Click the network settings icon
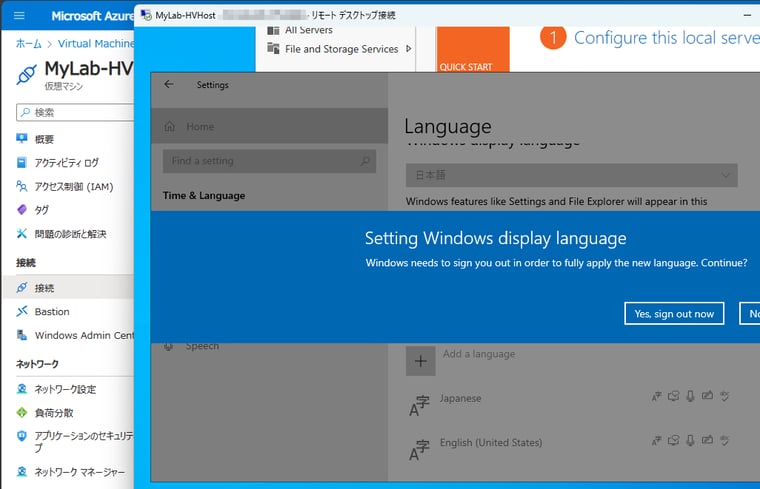The height and width of the screenshot is (489, 760). [x=22, y=389]
